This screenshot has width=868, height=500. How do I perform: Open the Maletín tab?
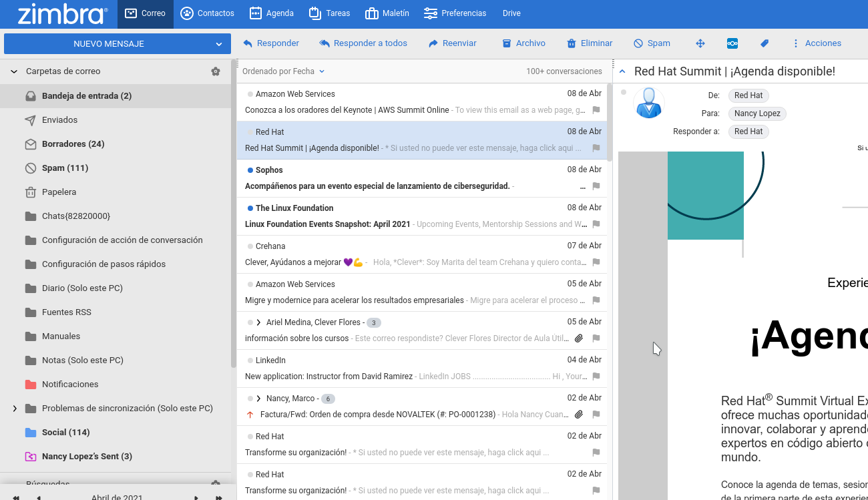click(387, 13)
